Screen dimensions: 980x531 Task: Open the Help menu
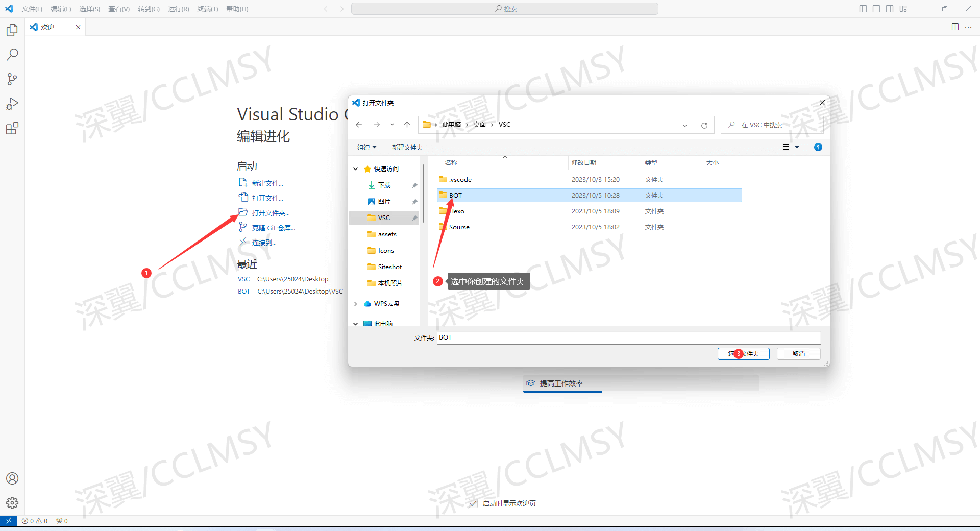(x=237, y=9)
